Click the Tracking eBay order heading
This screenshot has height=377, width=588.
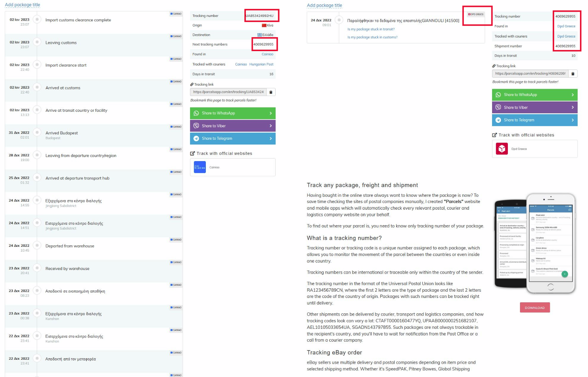[334, 352]
